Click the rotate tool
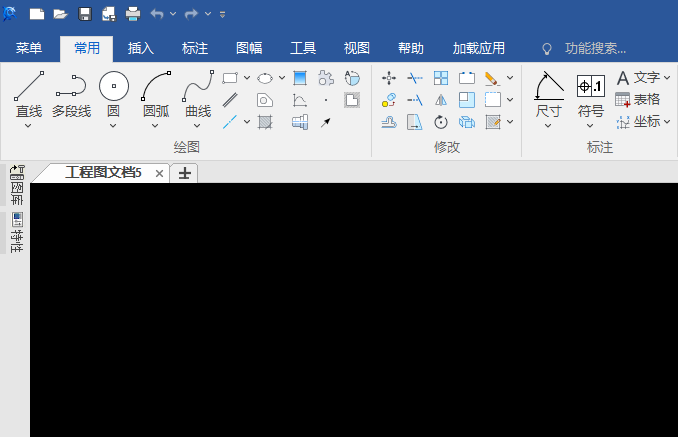The image size is (678, 437). pos(441,122)
